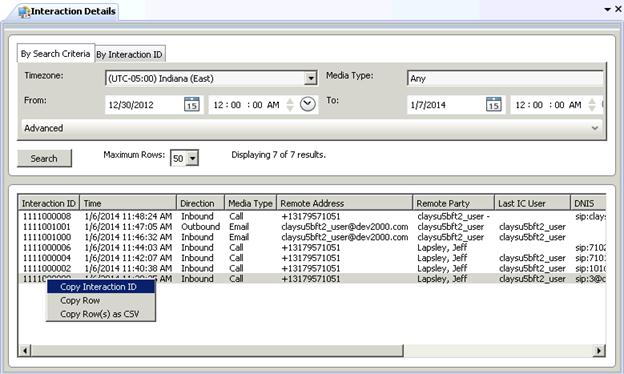
Task: Increment the To time spinner
Action: click(x=592, y=101)
